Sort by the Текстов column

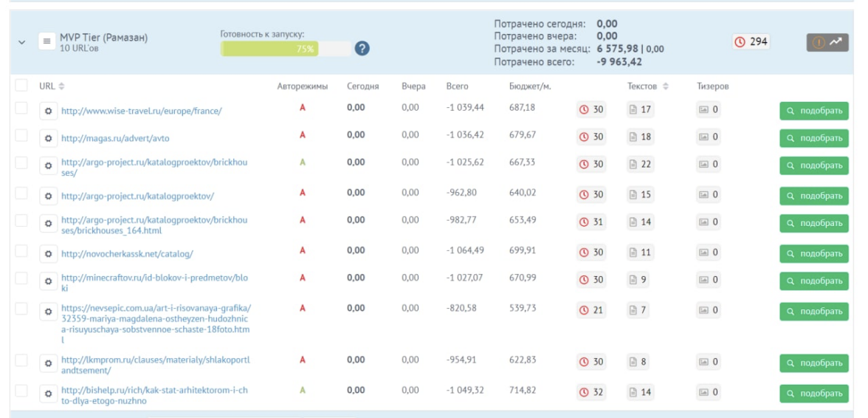click(647, 86)
